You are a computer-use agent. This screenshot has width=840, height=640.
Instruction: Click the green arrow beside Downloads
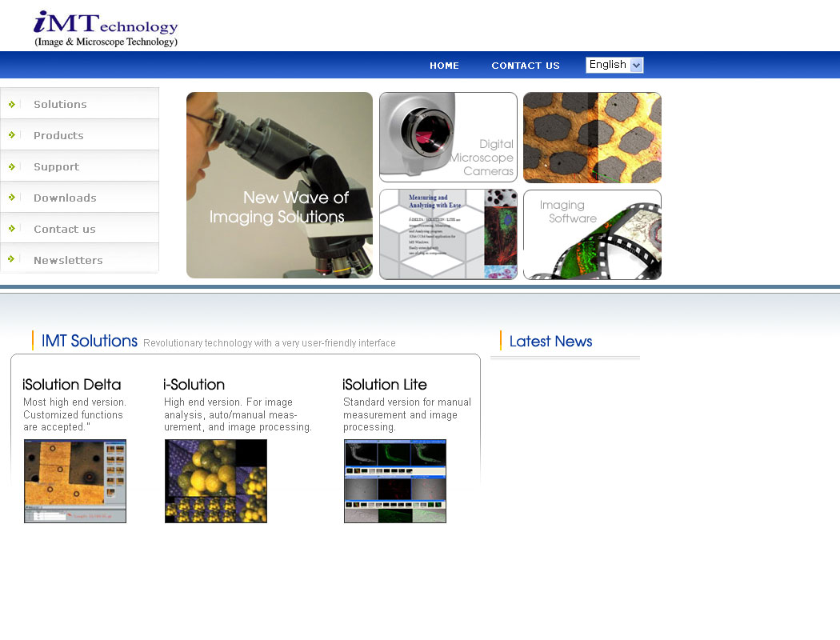point(11,198)
